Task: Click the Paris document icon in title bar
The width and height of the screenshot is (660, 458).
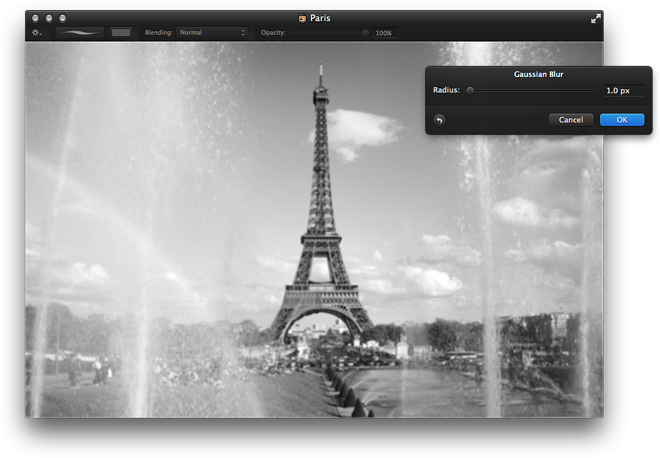Action: tap(302, 18)
